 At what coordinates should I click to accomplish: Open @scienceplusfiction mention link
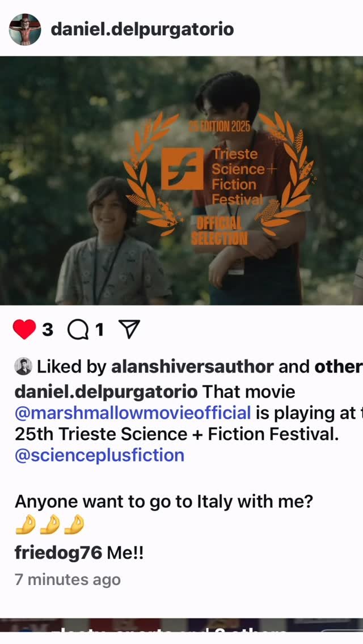pos(99,455)
